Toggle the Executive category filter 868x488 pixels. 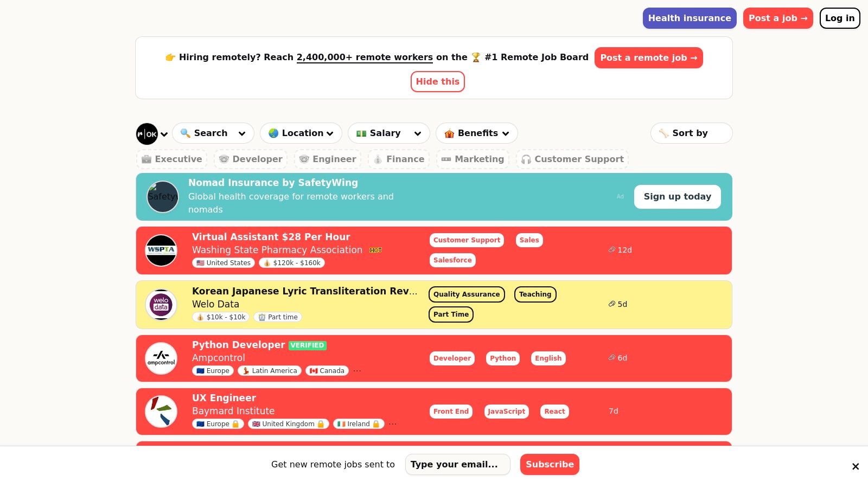171,159
